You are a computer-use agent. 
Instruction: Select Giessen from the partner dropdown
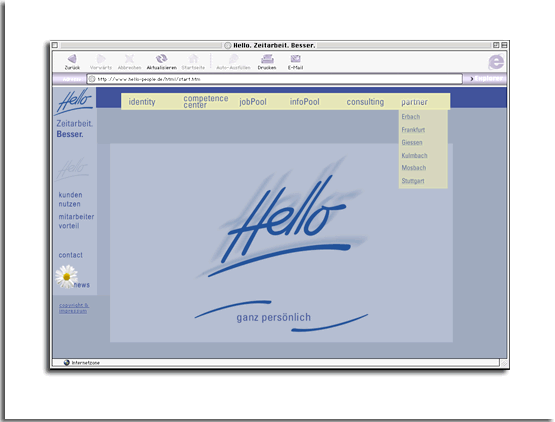point(412,143)
